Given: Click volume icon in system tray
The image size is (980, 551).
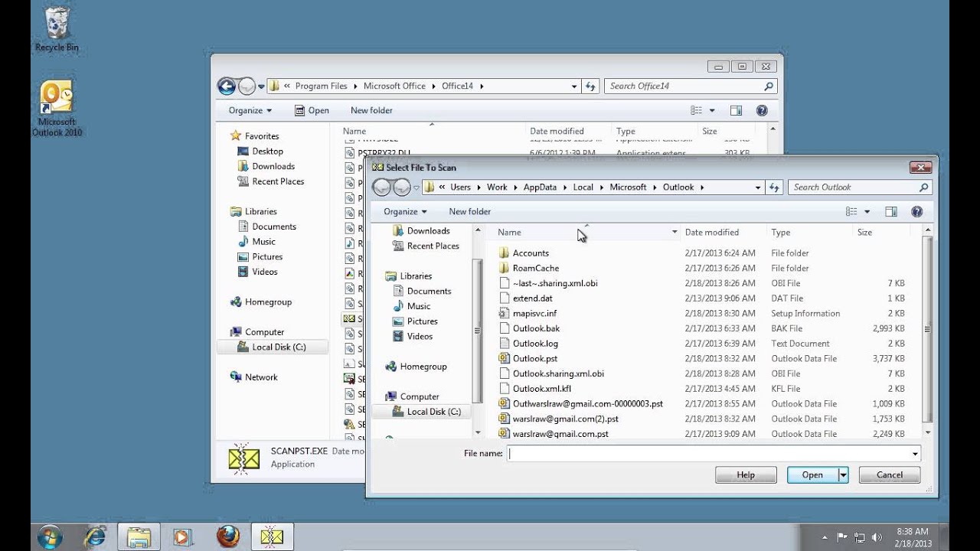Looking at the screenshot, I should click(x=877, y=537).
